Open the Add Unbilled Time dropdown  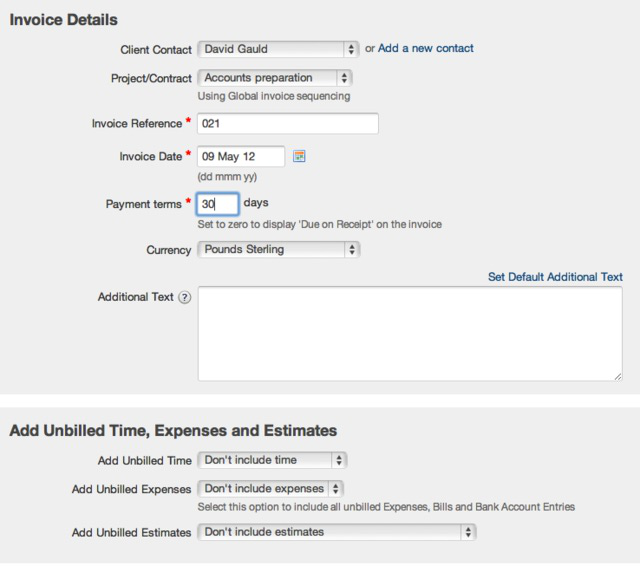tap(272, 460)
